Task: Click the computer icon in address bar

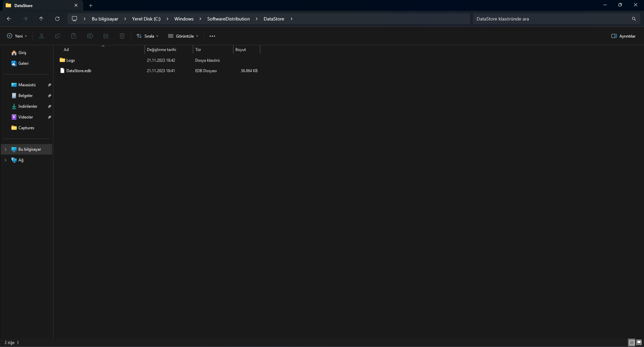Action: tap(74, 19)
